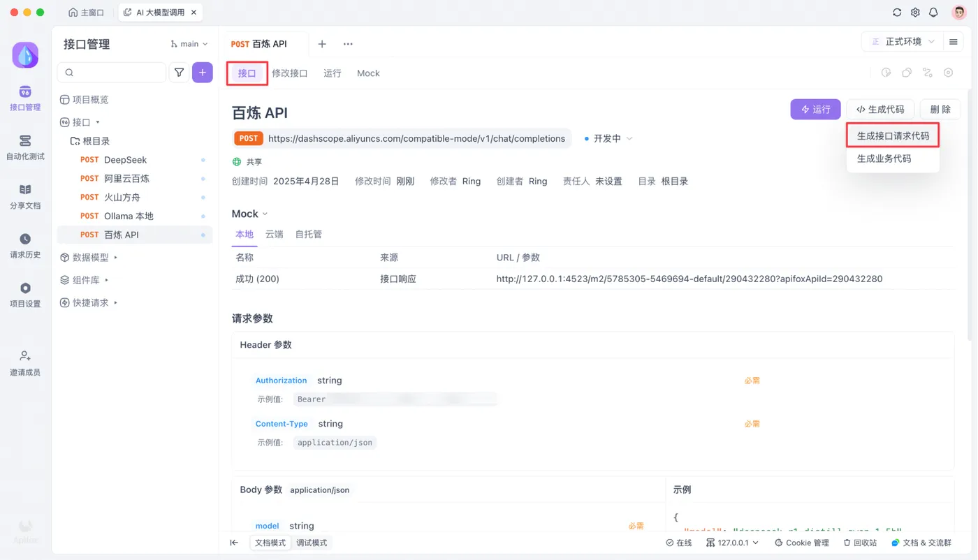Open 正式环境 environment dropdown
This screenshot has width=978, height=560.
coord(903,42)
